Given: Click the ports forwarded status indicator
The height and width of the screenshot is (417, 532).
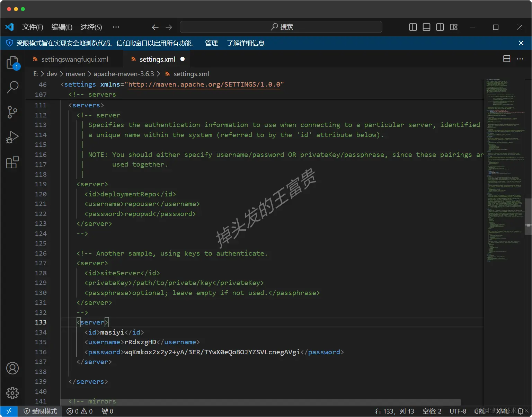Looking at the screenshot, I should 107,411.
